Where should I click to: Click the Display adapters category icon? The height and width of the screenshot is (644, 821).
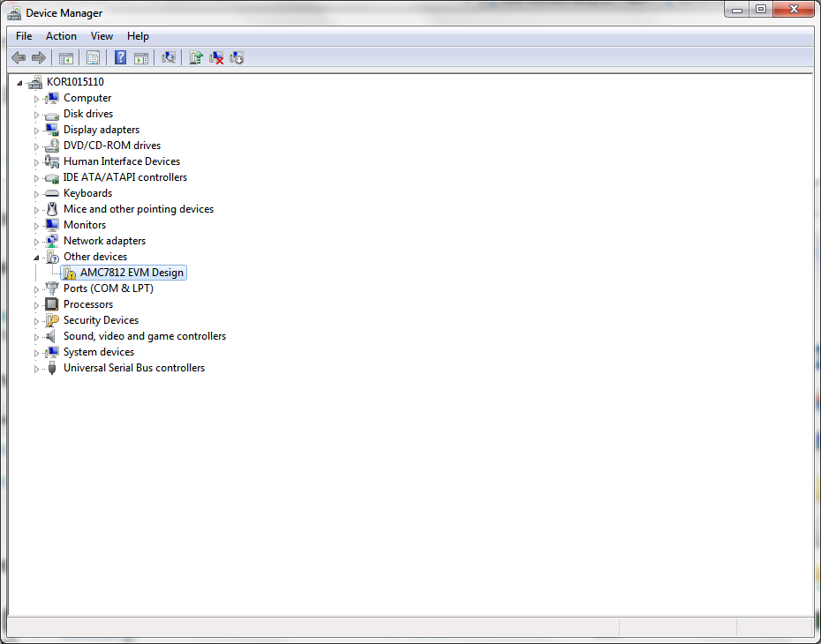pyautogui.click(x=52, y=130)
